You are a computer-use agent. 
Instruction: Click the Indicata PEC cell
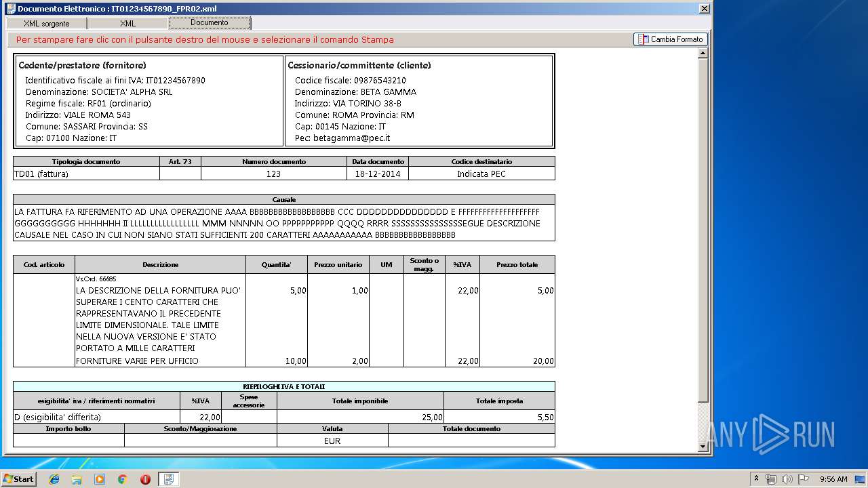[481, 174]
